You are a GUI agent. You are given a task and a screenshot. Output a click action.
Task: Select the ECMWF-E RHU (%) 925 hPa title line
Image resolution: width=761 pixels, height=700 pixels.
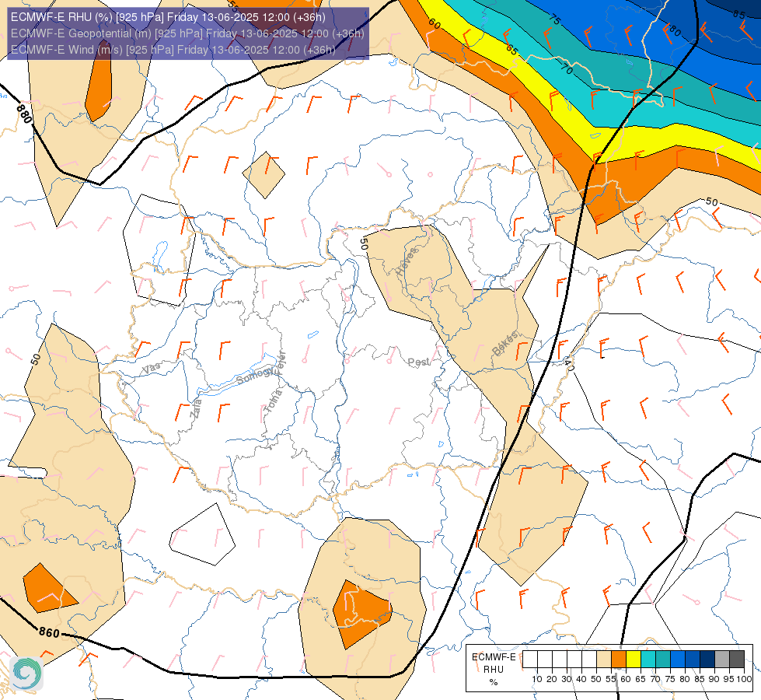168,17
